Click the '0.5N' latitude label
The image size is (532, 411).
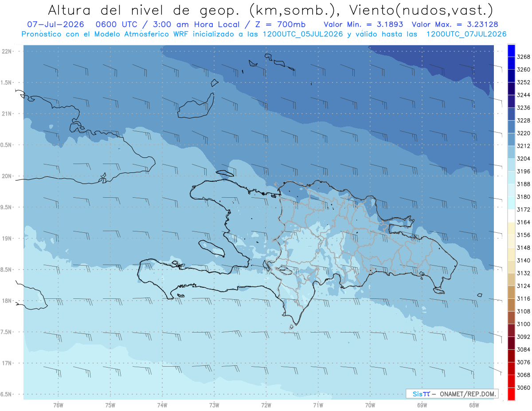click(6, 145)
